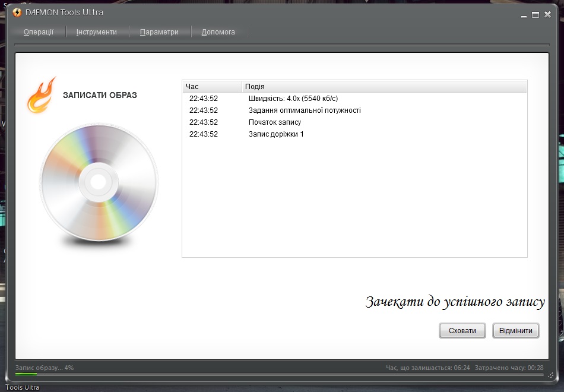Cancel burning with the Відмінити button
564x392 pixels.
pyautogui.click(x=515, y=331)
